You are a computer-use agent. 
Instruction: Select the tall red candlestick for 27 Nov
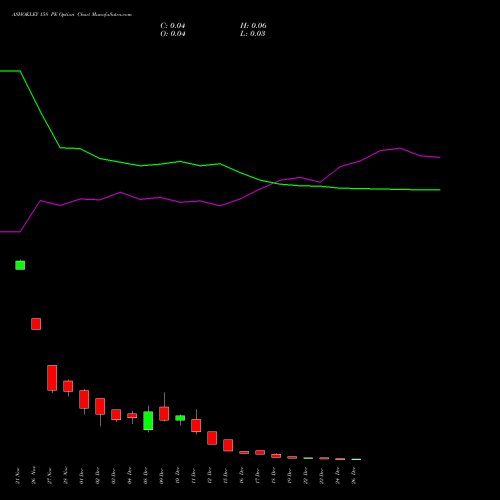point(52,378)
